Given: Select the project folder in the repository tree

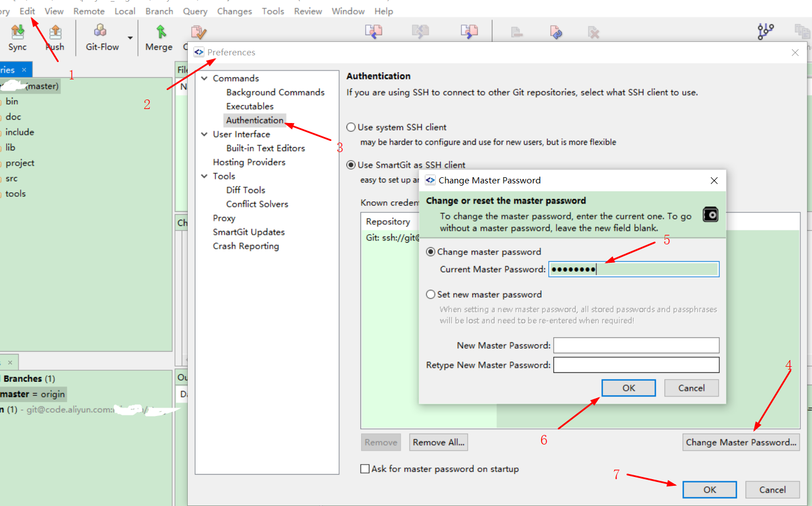Looking at the screenshot, I should point(20,163).
